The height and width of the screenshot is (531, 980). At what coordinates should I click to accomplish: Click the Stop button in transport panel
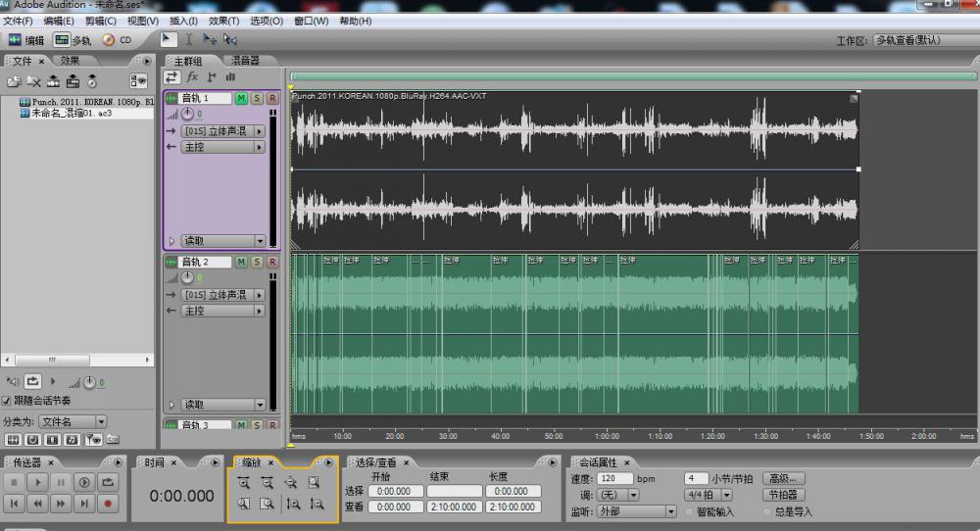(15, 482)
